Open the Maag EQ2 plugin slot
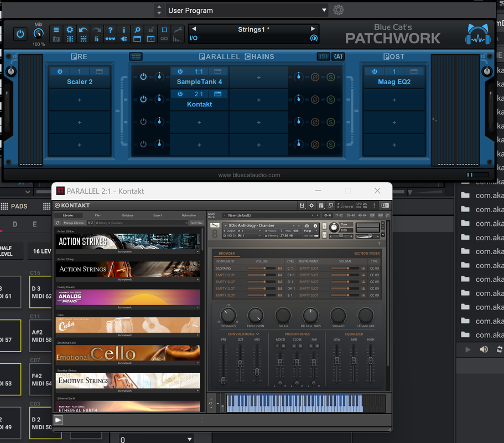The image size is (504, 443). 394,82
